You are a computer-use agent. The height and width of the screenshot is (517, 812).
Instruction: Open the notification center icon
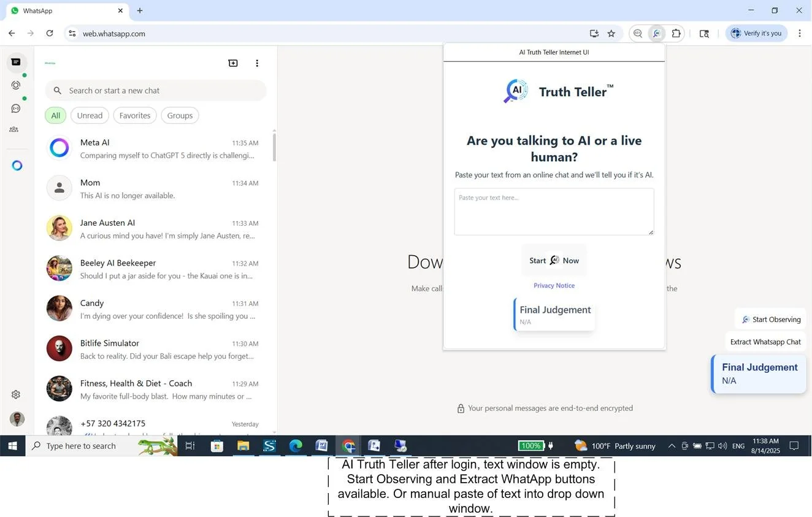click(794, 446)
